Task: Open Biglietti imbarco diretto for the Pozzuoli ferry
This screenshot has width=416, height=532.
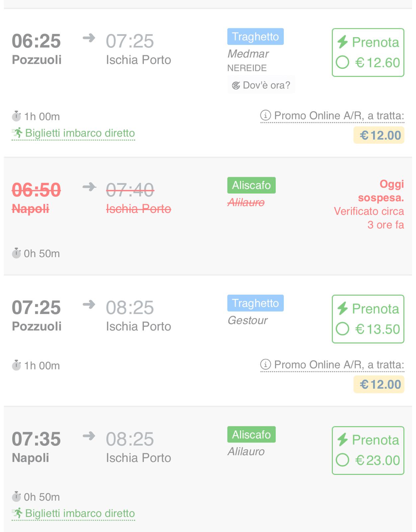Action: [x=73, y=133]
